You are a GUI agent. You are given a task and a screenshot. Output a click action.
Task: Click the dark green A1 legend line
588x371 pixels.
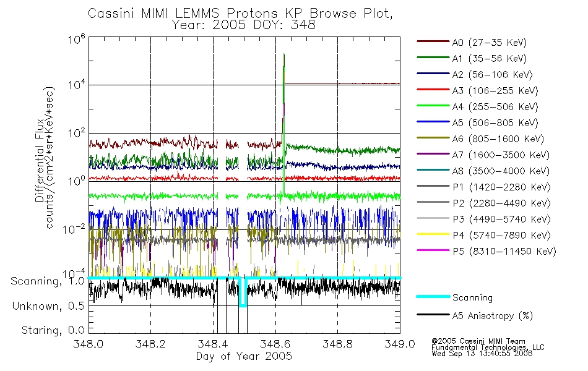[x=433, y=58]
